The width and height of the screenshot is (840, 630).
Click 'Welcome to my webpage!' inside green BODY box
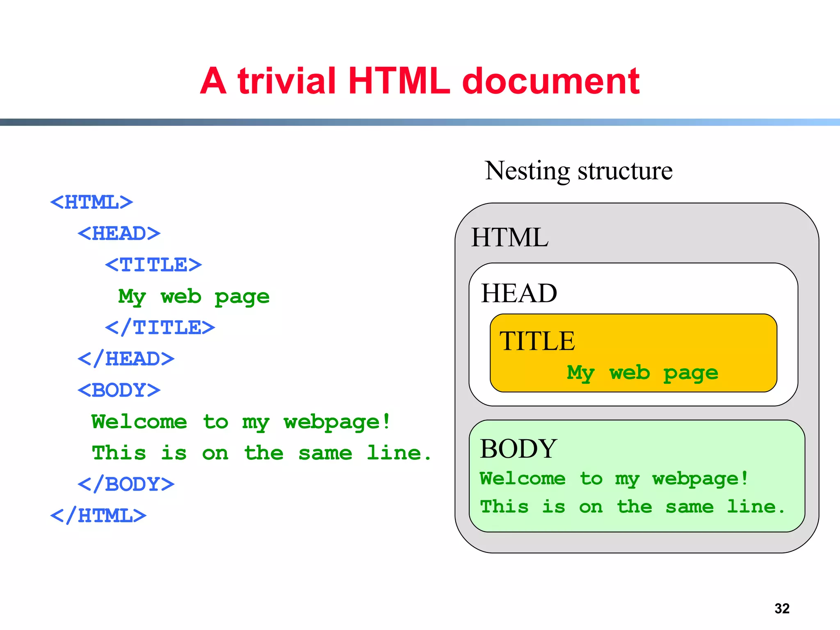pyautogui.click(x=614, y=479)
